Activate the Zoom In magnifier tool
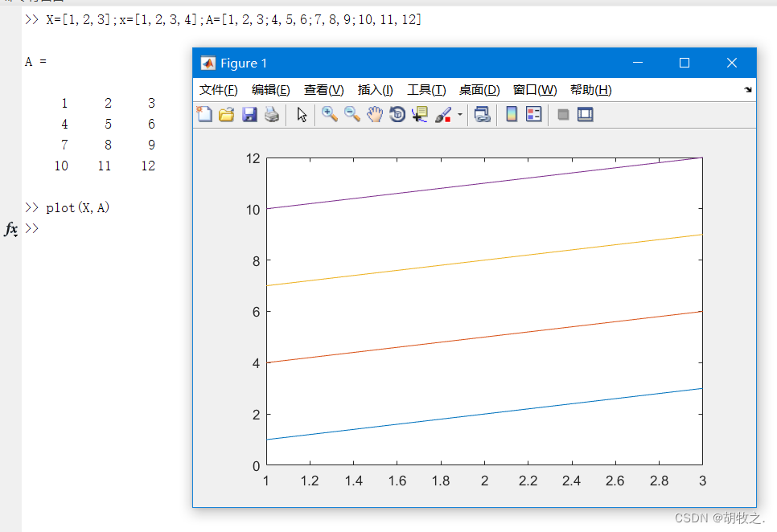Viewport: 777px width, 532px height. [330, 115]
